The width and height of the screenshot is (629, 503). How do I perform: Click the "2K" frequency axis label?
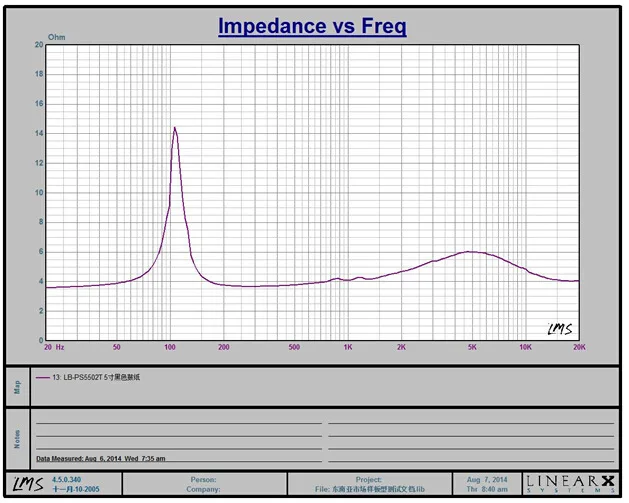(402, 347)
